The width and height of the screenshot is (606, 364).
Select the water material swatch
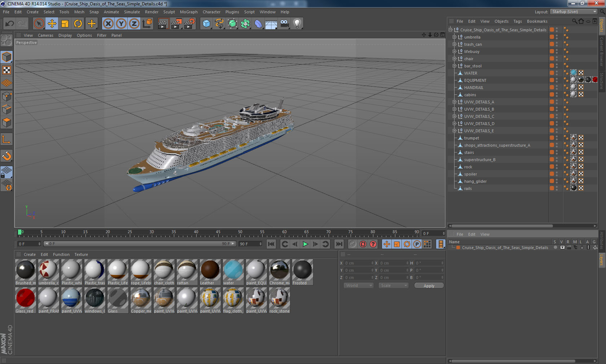233,272
